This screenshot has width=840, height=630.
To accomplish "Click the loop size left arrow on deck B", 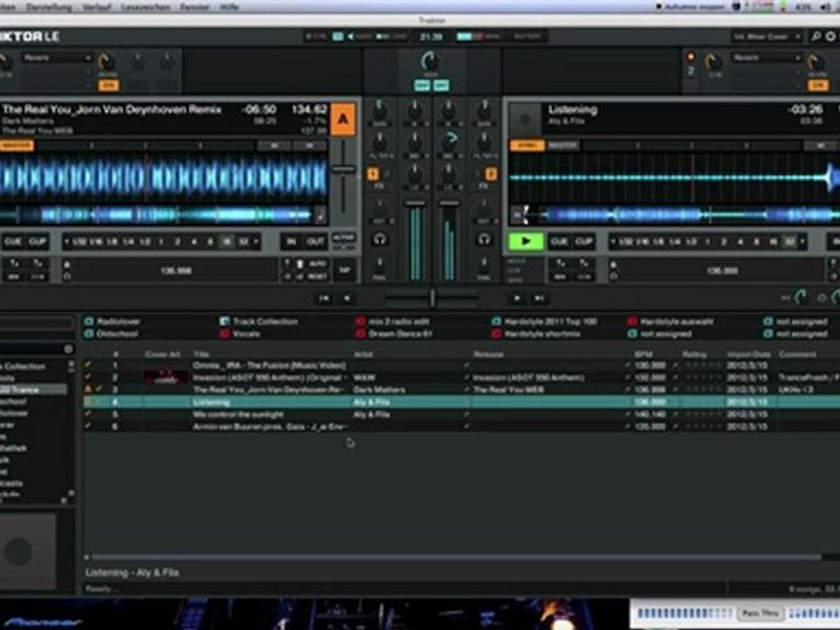I will point(612,241).
